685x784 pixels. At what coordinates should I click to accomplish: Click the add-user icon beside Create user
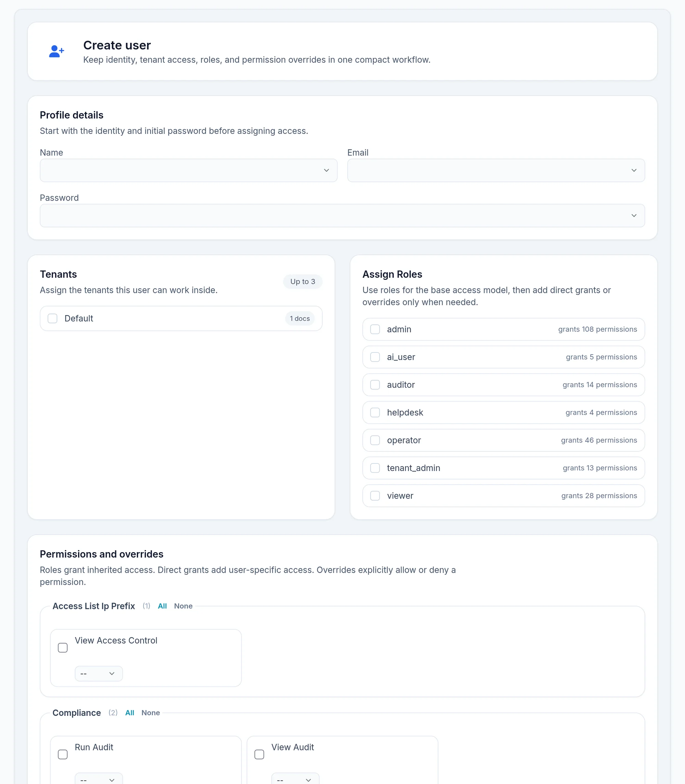(57, 51)
